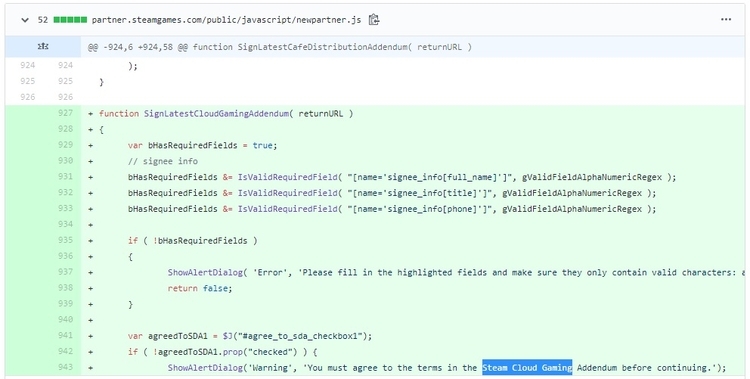The height and width of the screenshot is (379, 750).
Task: Copy the newpartner.js file path
Action: coord(374,20)
